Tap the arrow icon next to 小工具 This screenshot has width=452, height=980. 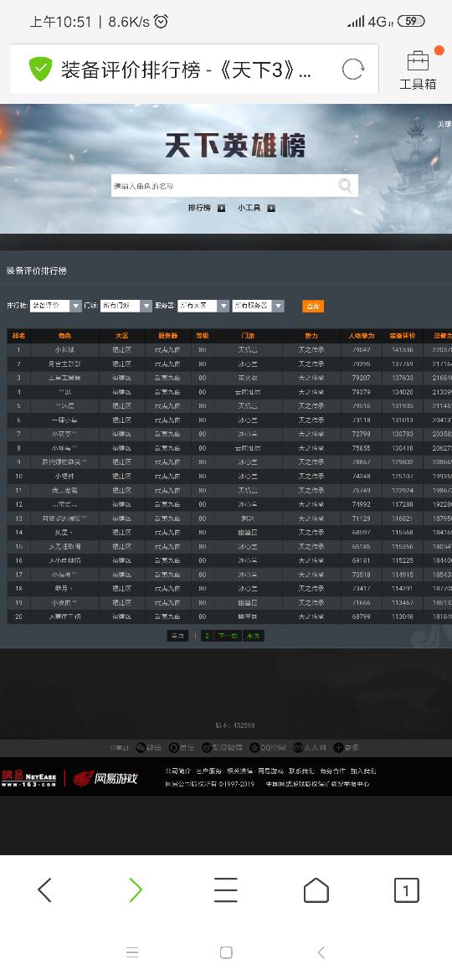tap(271, 208)
